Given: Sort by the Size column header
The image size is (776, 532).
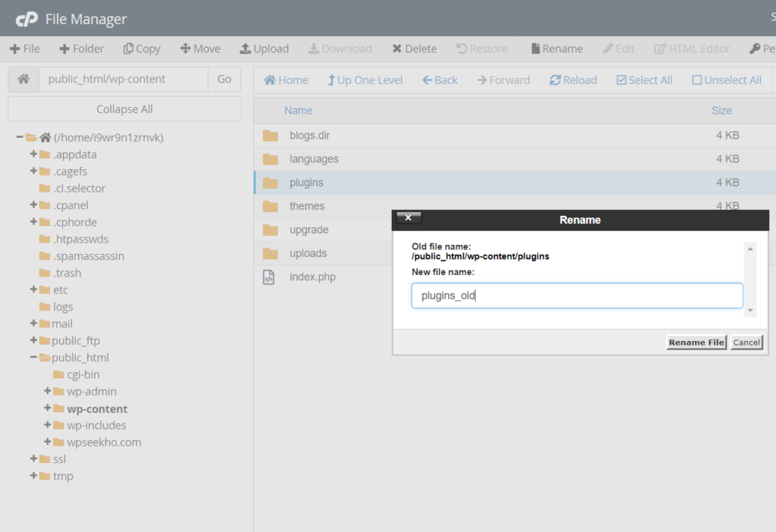Looking at the screenshot, I should [721, 111].
